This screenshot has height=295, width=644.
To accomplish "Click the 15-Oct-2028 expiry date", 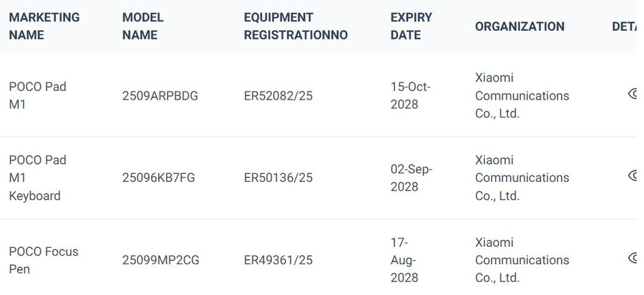I will pos(411,95).
